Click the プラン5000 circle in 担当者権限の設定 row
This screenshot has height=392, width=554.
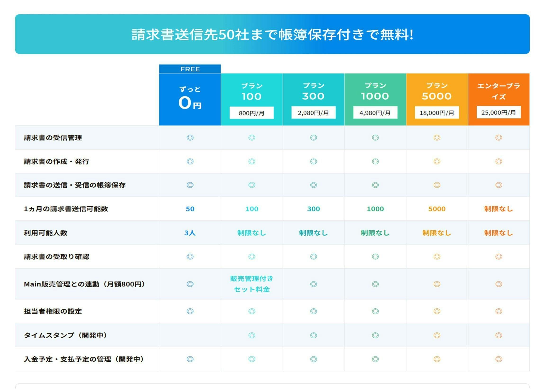coord(437,311)
